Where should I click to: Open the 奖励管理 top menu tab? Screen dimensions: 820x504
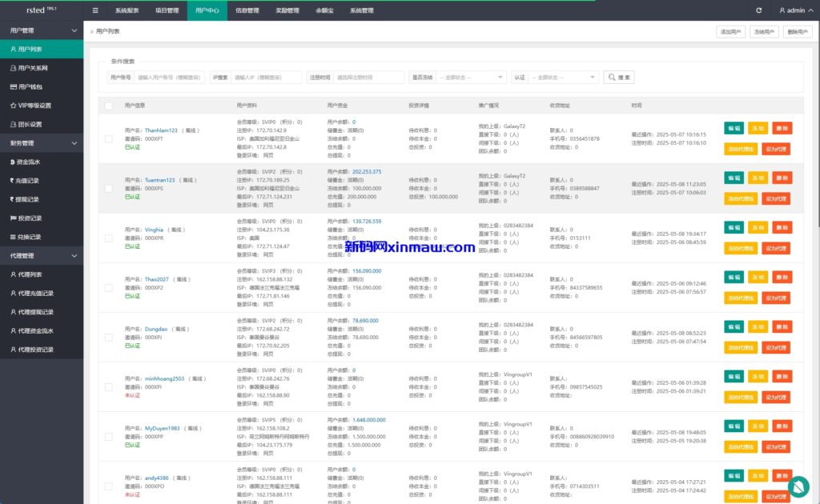[287, 10]
